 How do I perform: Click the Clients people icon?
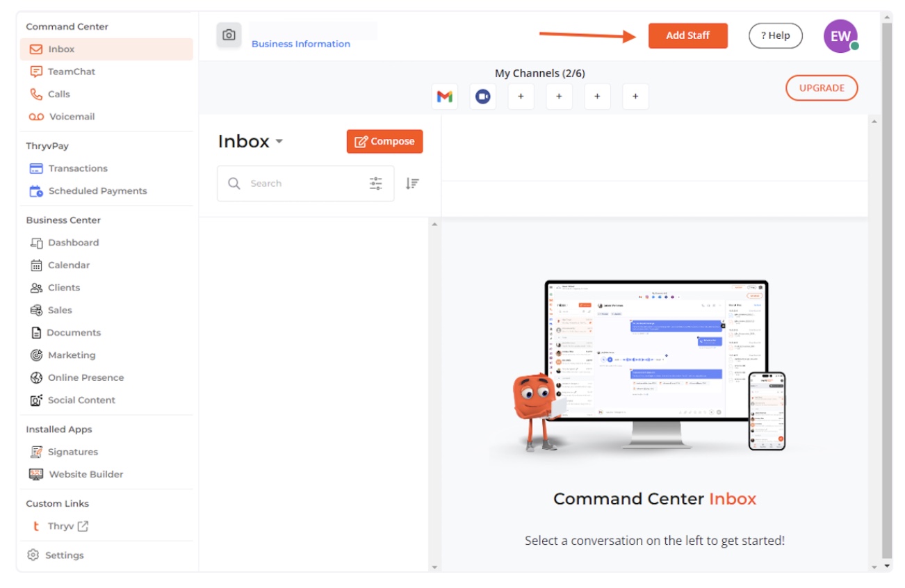tap(37, 288)
